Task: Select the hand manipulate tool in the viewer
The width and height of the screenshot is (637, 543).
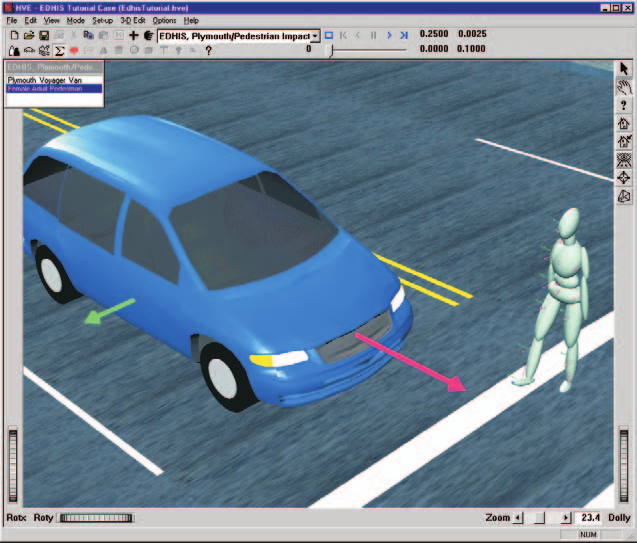Action: [624, 87]
